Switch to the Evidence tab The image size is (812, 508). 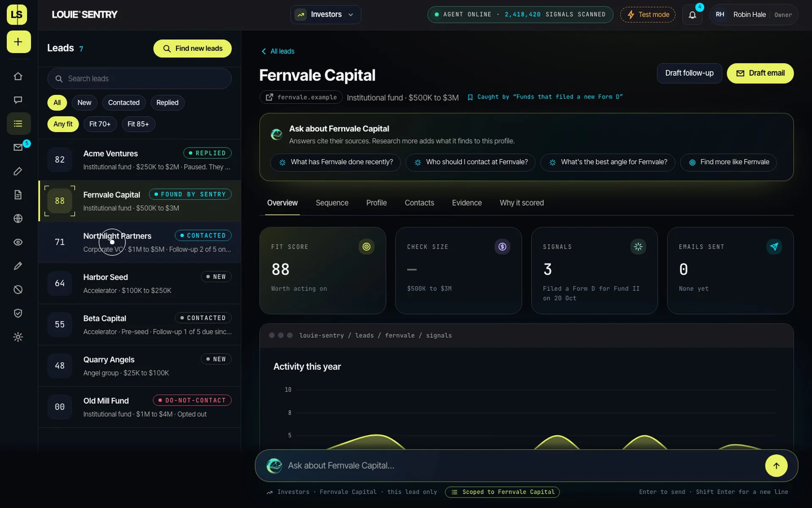coord(467,203)
